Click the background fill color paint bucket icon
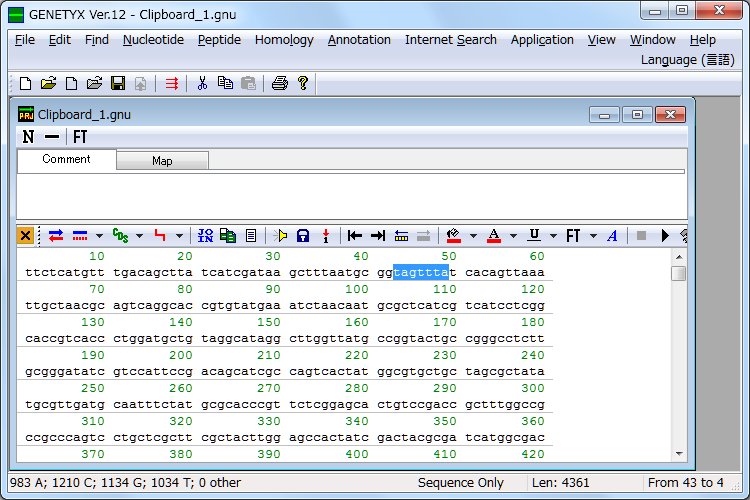Viewport: 750px width, 500px height. (453, 235)
